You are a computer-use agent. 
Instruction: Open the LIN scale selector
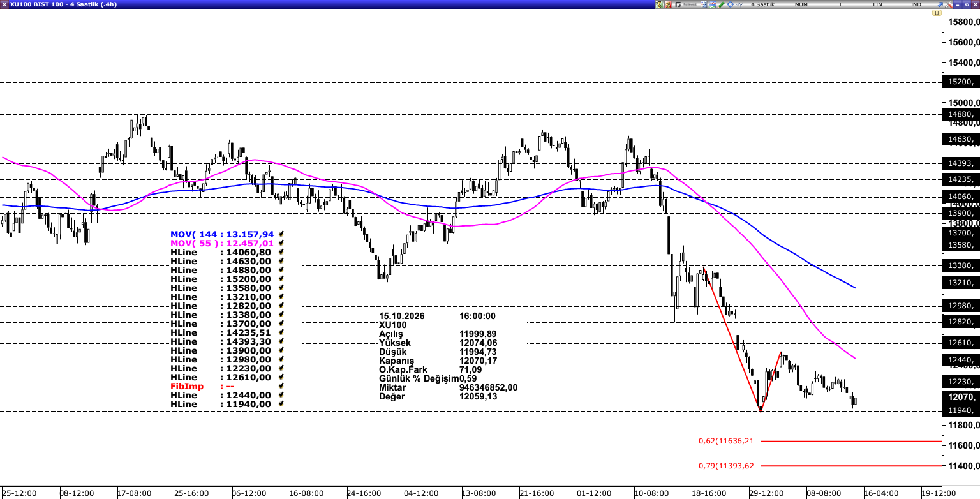pos(877,4)
